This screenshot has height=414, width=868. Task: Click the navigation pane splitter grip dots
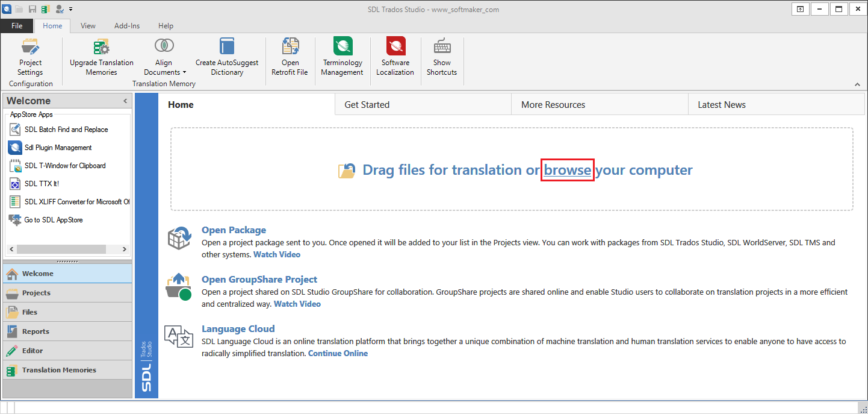point(67,262)
